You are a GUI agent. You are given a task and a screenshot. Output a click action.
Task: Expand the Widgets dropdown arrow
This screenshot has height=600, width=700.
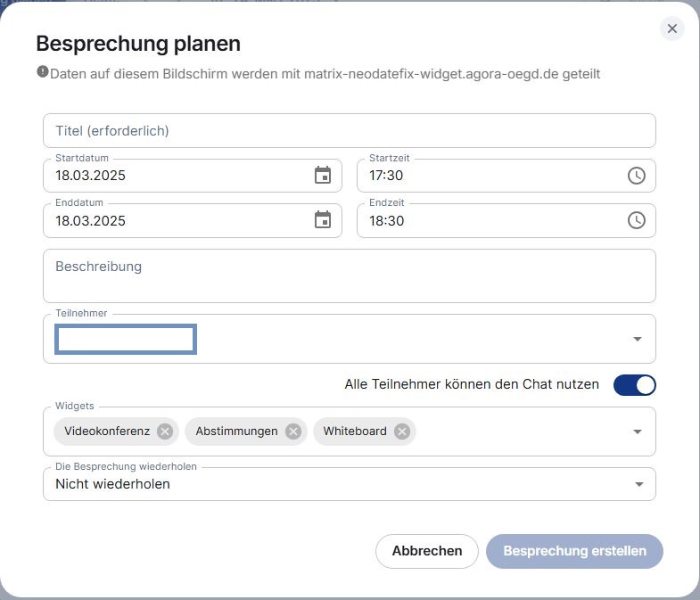pos(638,432)
